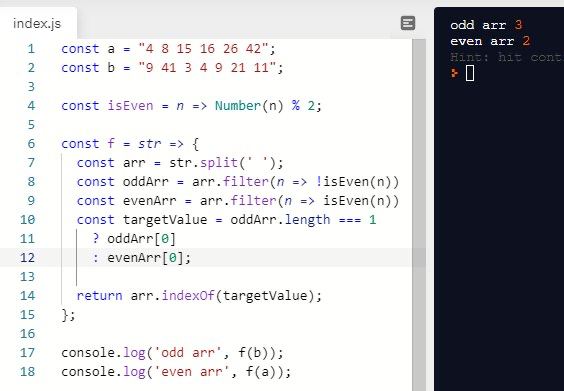This screenshot has width=564, height=391.
Task: Click f(a) call on line 18
Action: [264, 372]
